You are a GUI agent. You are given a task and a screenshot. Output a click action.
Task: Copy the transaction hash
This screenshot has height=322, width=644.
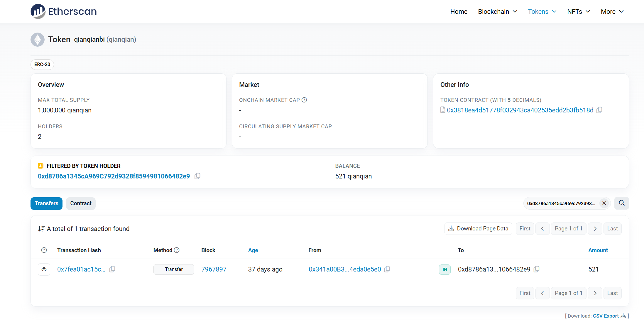[x=112, y=269]
